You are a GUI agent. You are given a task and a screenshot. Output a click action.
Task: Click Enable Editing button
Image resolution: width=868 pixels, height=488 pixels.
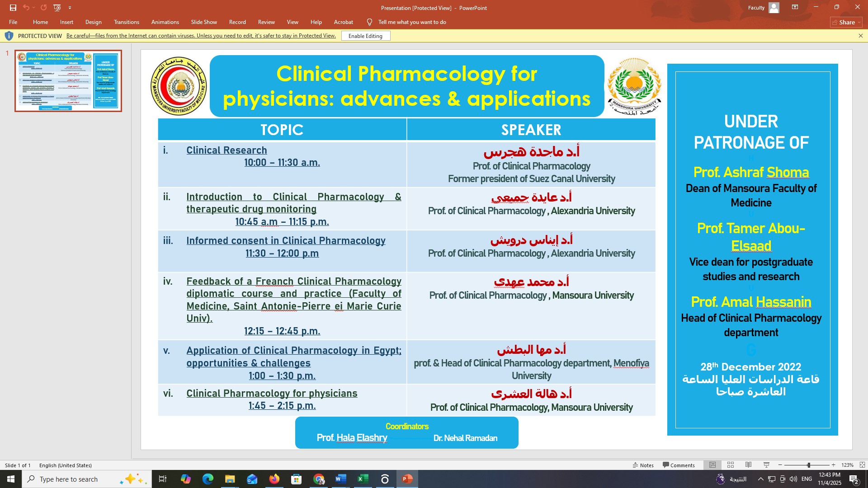(x=365, y=36)
